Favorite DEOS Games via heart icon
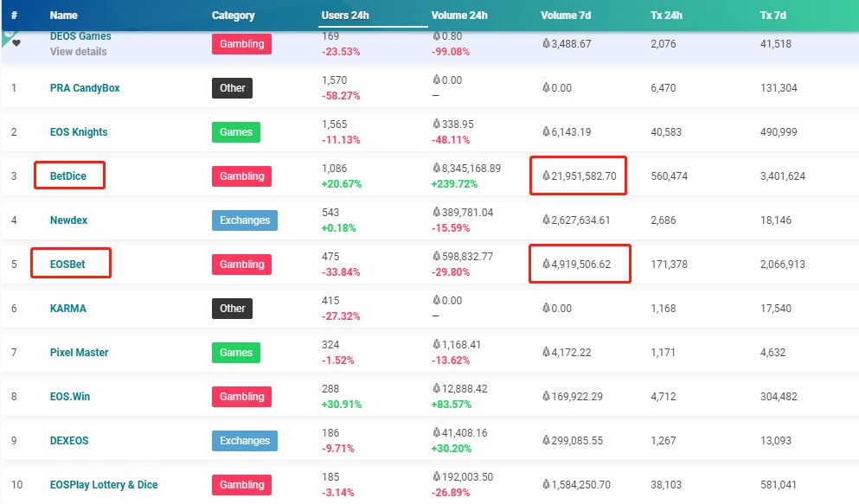 coord(16,42)
